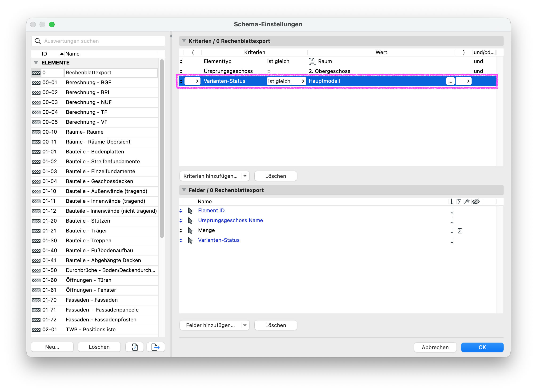
Task: Click the export schema icon button
Action: click(x=155, y=347)
